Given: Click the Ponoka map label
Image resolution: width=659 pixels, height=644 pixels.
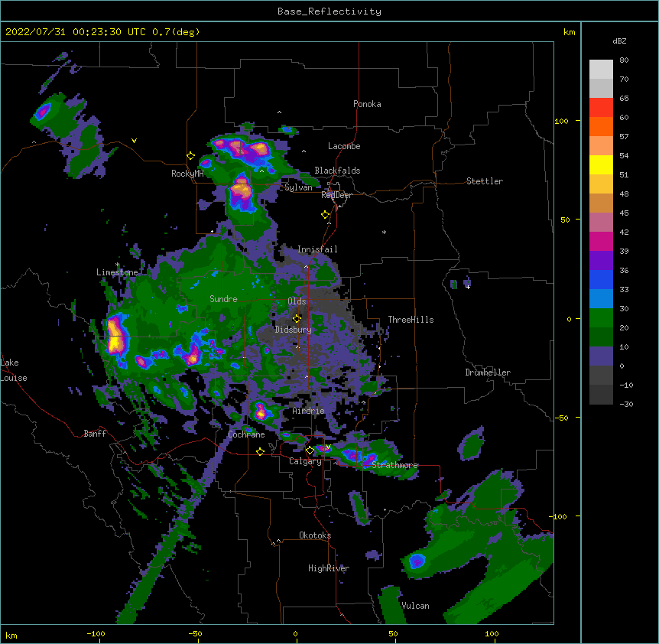Looking at the screenshot, I should click(x=367, y=104).
